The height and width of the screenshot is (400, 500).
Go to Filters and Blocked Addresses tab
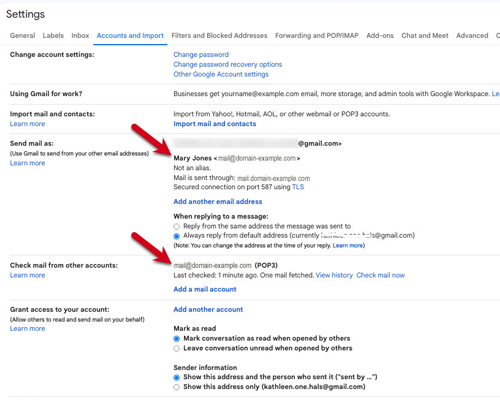(x=219, y=36)
